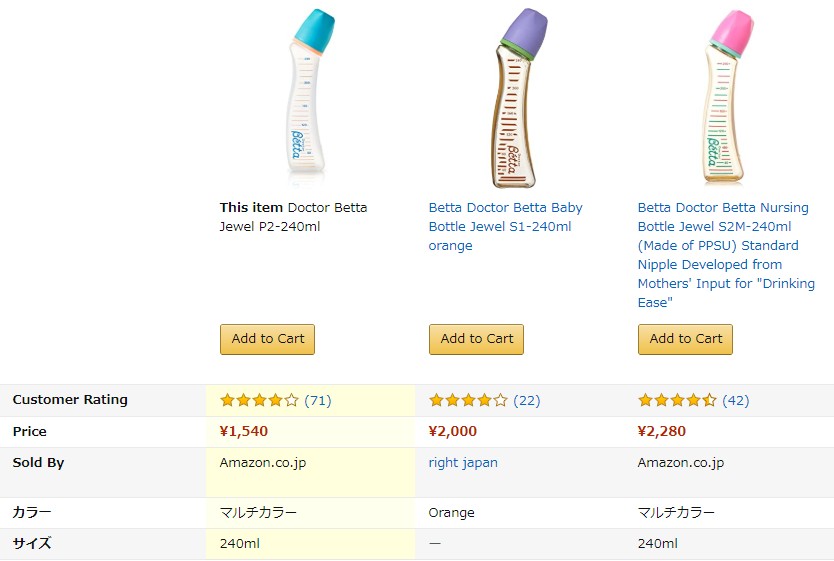Add Jewel S1-240ml orange bottle to cart
Viewport: 834px width, 561px height.
477,339
